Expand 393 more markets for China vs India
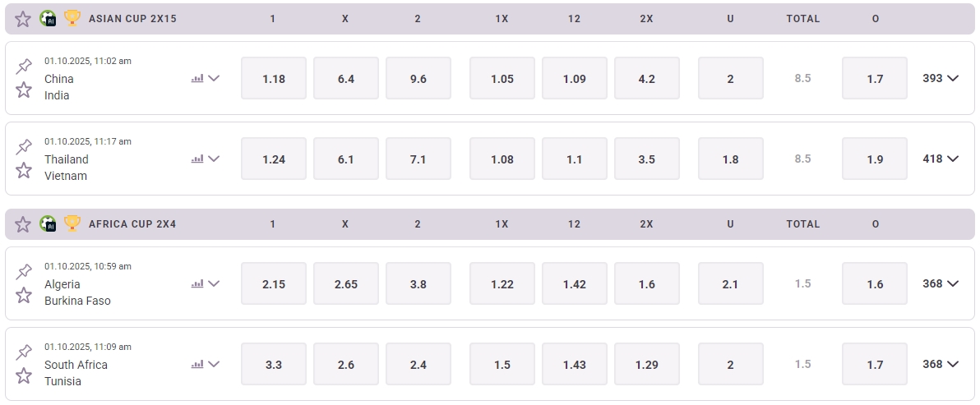This screenshot has width=980, height=405. click(x=941, y=79)
